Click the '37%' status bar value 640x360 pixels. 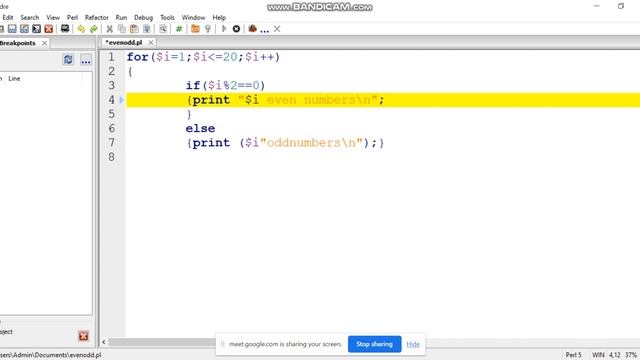click(631, 355)
